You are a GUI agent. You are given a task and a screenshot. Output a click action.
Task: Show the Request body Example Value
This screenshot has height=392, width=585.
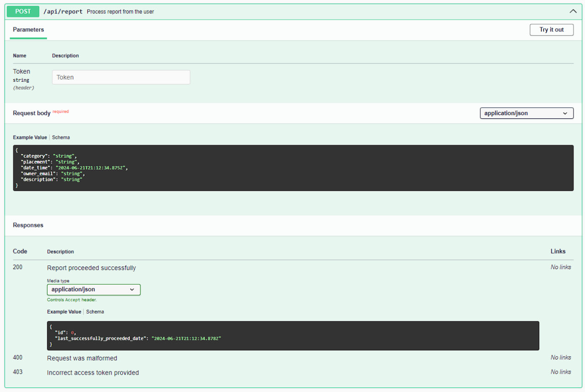(30, 138)
